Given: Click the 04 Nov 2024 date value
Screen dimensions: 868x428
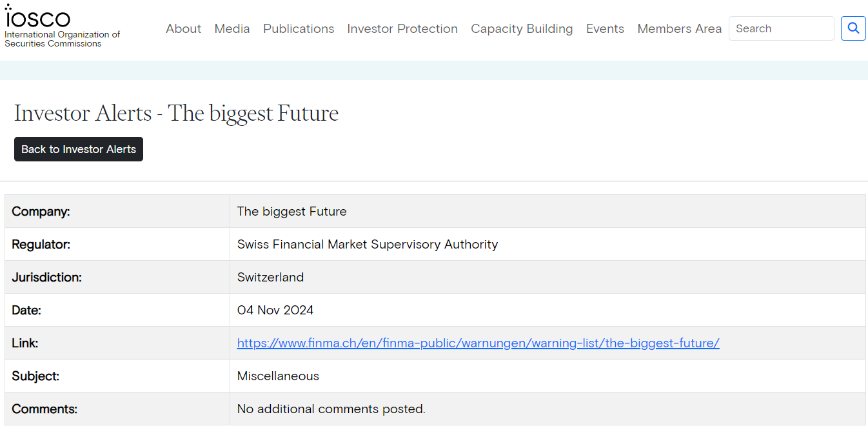Looking at the screenshot, I should (x=275, y=311).
